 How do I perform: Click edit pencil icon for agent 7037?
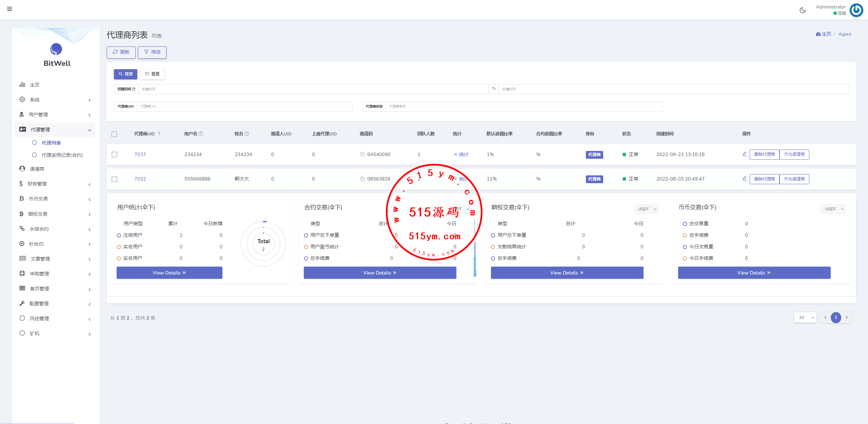pos(744,154)
